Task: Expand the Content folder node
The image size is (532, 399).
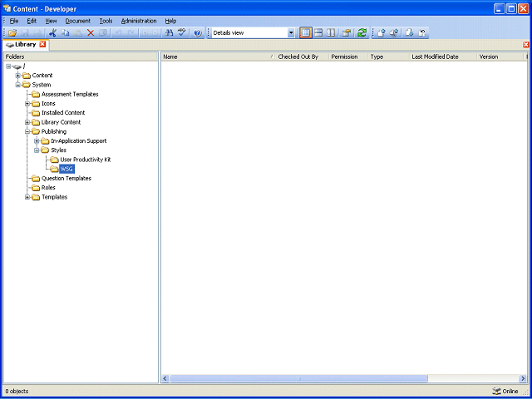Action: click(18, 76)
